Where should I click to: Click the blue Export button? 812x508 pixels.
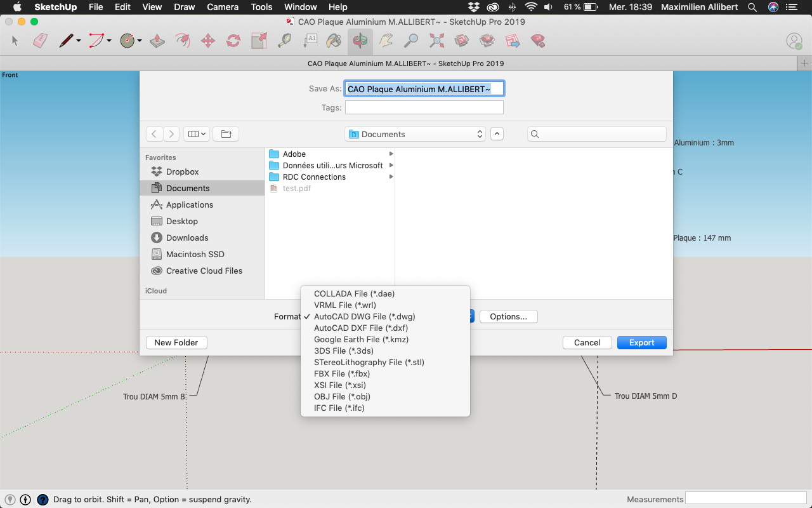(641, 342)
